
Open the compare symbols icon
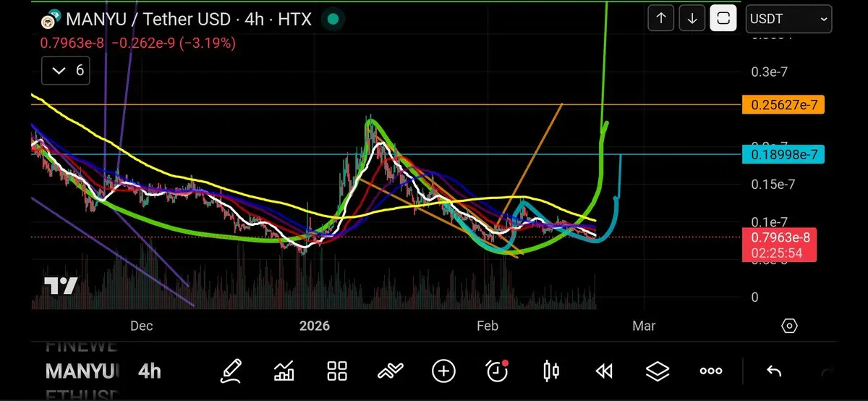[x=390, y=371]
